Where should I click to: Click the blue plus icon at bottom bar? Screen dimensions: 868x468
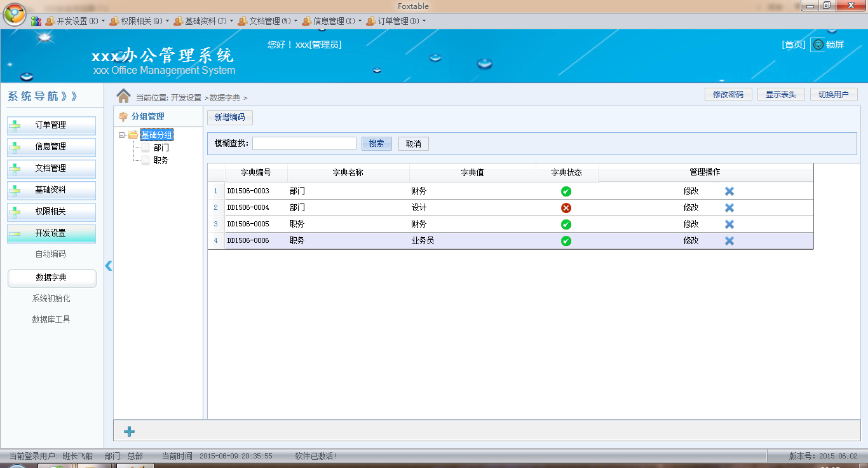129,432
